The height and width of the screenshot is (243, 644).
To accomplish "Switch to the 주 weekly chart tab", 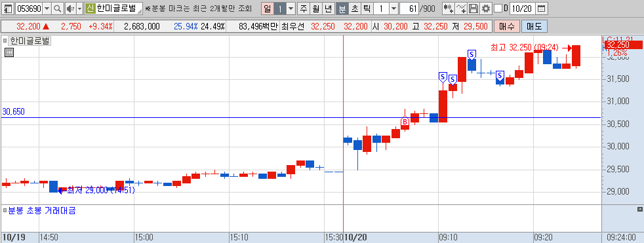I will click(x=304, y=9).
